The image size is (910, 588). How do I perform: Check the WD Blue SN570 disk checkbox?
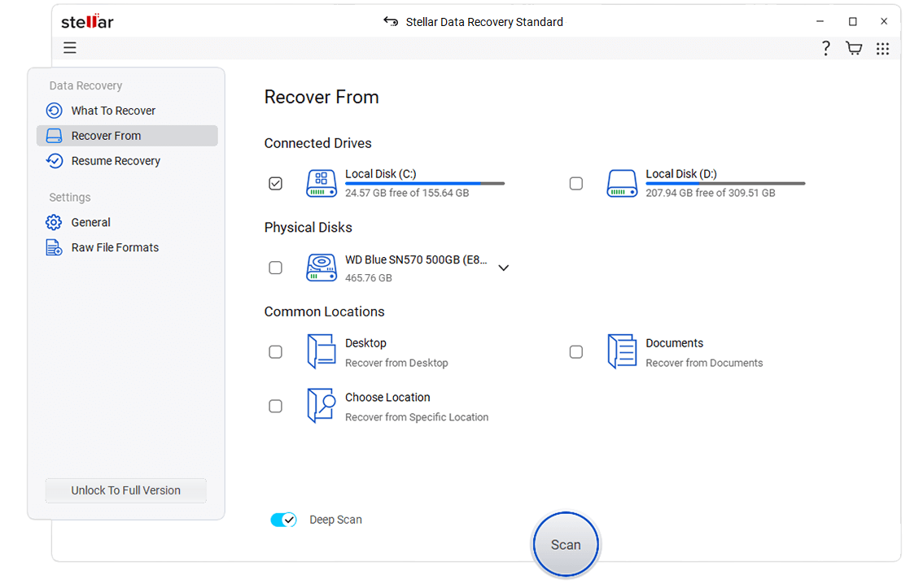275,267
